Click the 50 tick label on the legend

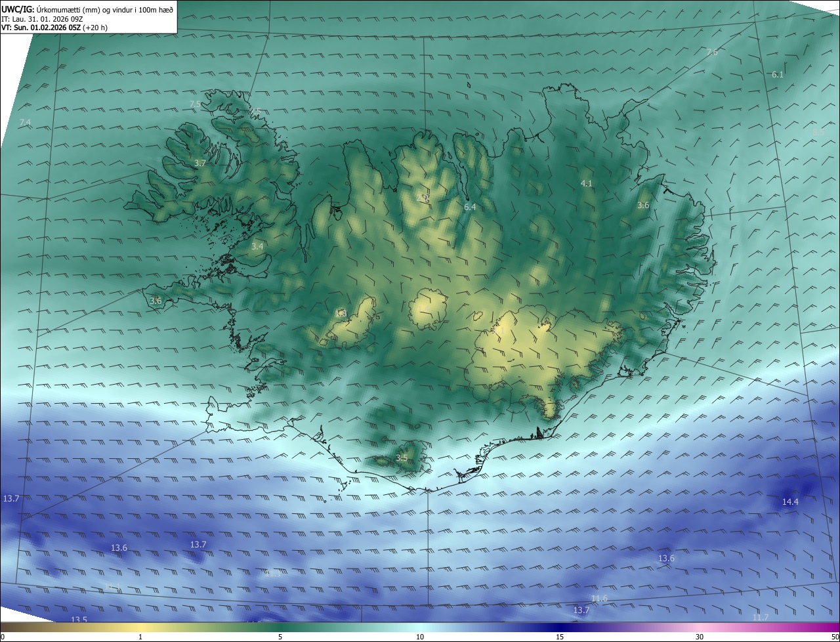(x=835, y=637)
